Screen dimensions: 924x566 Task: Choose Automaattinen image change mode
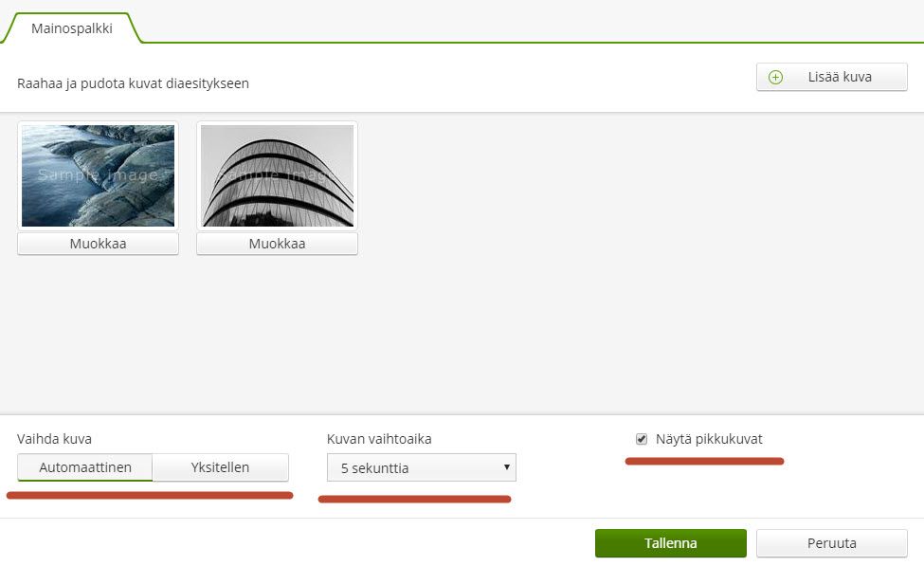[x=85, y=467]
